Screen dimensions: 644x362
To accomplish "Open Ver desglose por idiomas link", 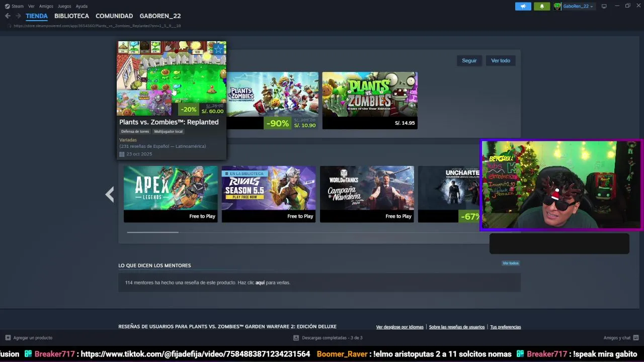I will pyautogui.click(x=399, y=327).
